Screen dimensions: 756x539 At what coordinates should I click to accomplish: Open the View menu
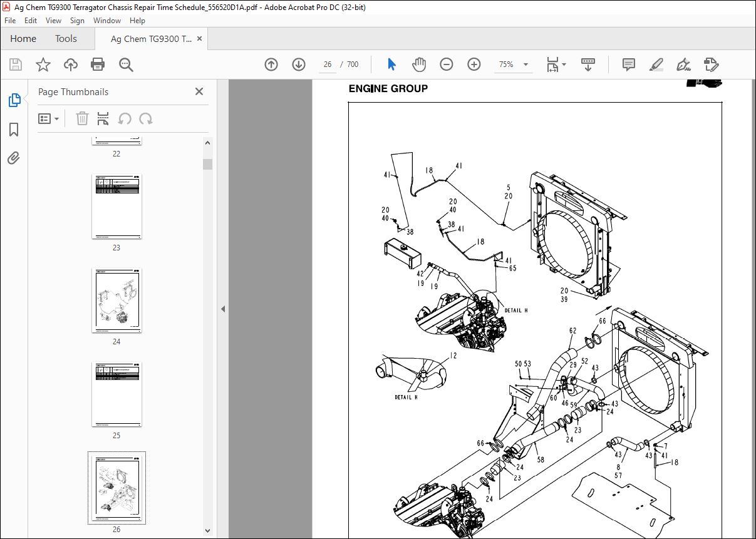54,21
